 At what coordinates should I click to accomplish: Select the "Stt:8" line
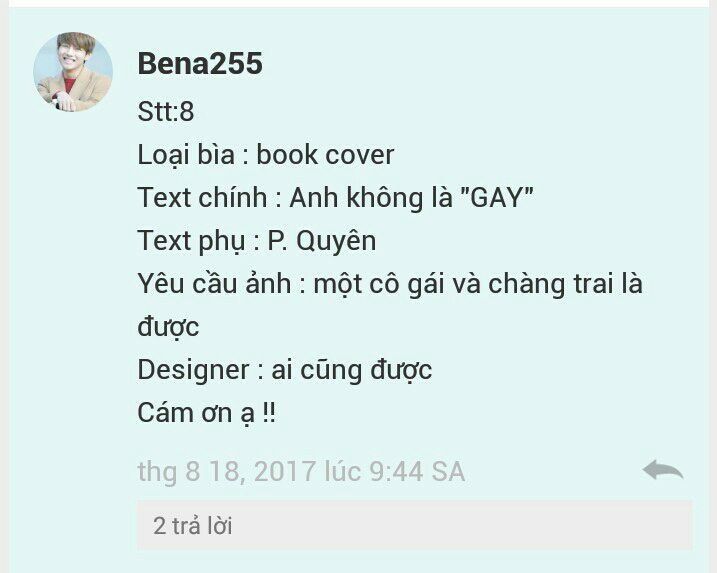tap(166, 111)
